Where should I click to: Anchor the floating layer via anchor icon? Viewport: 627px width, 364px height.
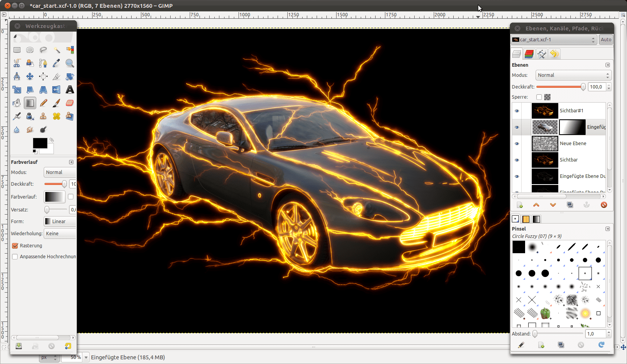click(587, 205)
